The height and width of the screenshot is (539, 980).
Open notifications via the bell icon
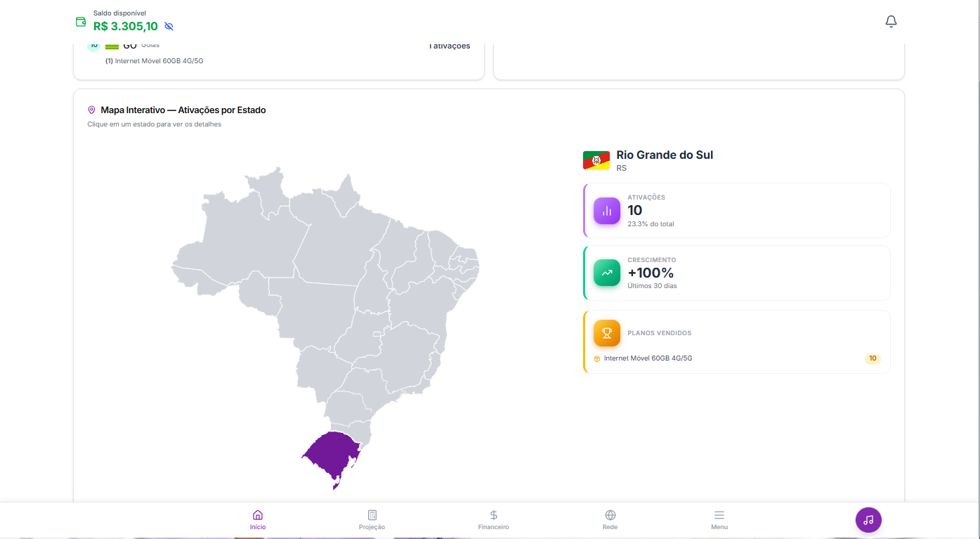tap(891, 21)
